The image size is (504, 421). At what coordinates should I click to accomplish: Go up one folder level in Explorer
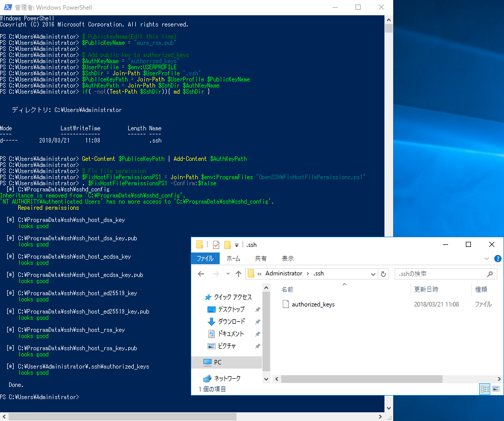tap(238, 274)
